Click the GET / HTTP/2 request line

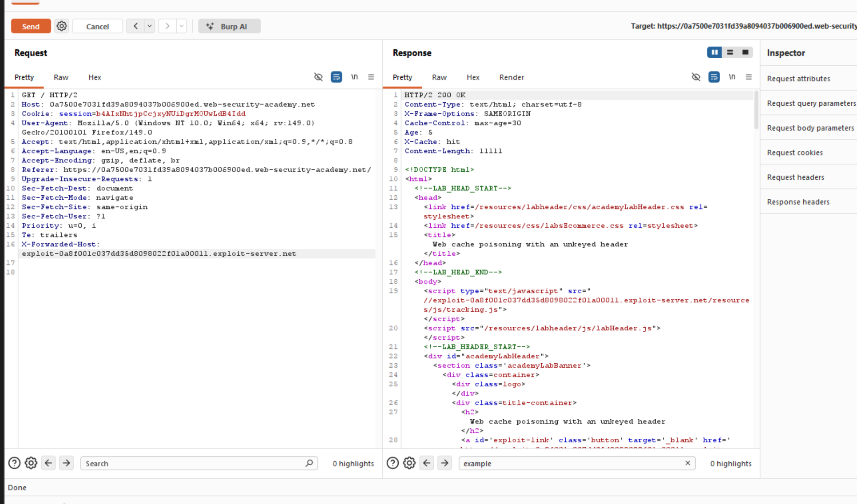point(49,95)
